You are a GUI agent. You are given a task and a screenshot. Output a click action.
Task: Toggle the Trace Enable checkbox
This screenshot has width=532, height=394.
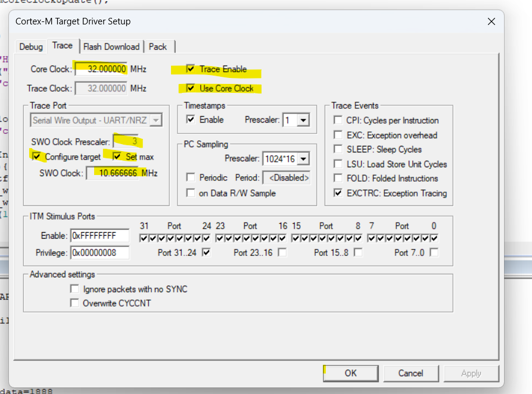(191, 69)
